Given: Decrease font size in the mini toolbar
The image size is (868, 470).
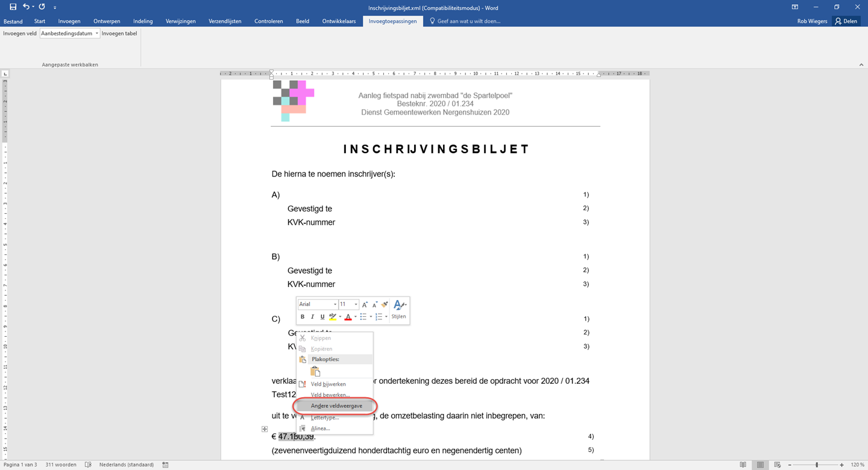Looking at the screenshot, I should click(x=374, y=305).
